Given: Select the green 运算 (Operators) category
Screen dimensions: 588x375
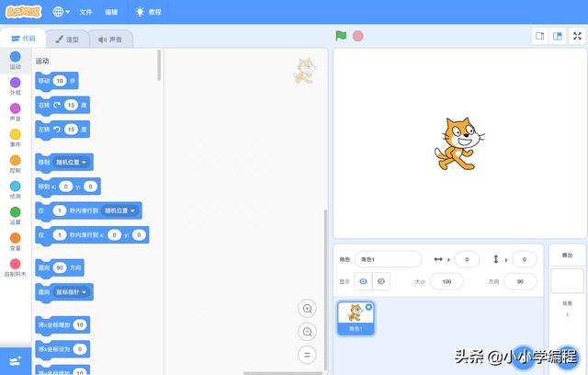Looking at the screenshot, I should pos(16,216).
